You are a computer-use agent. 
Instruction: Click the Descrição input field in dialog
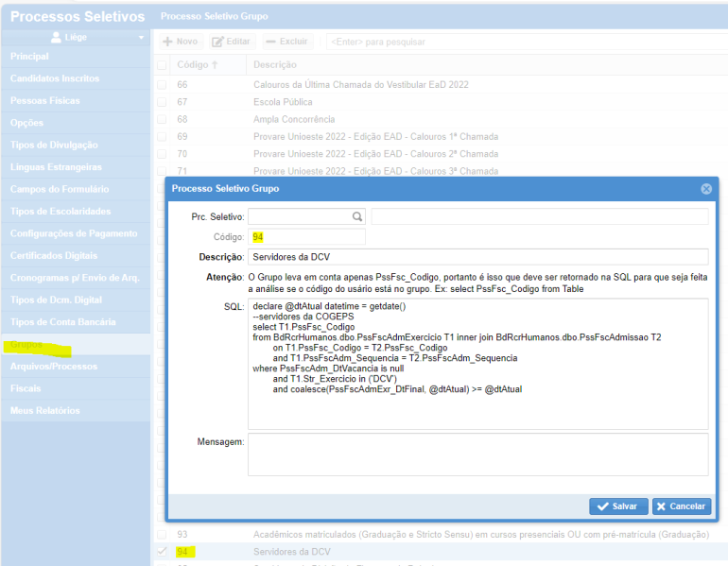477,257
